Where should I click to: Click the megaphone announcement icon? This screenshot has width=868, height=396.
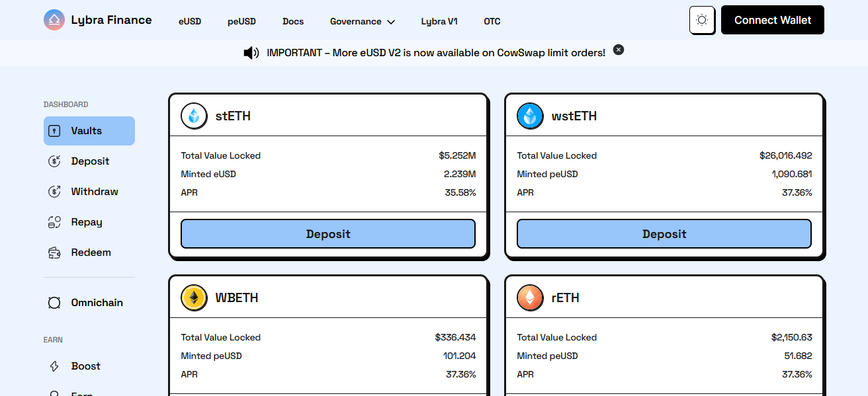click(x=251, y=53)
